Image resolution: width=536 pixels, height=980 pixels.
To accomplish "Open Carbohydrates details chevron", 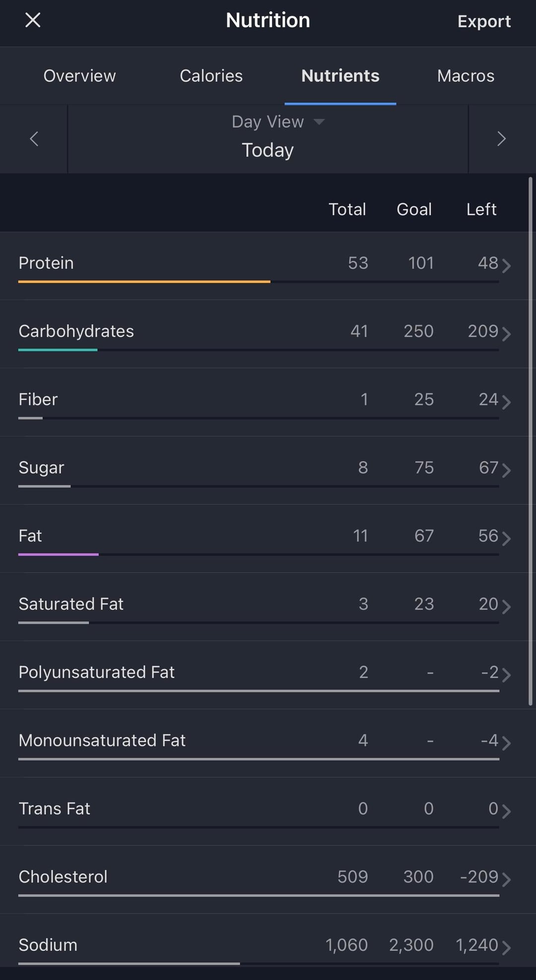I will (x=506, y=333).
